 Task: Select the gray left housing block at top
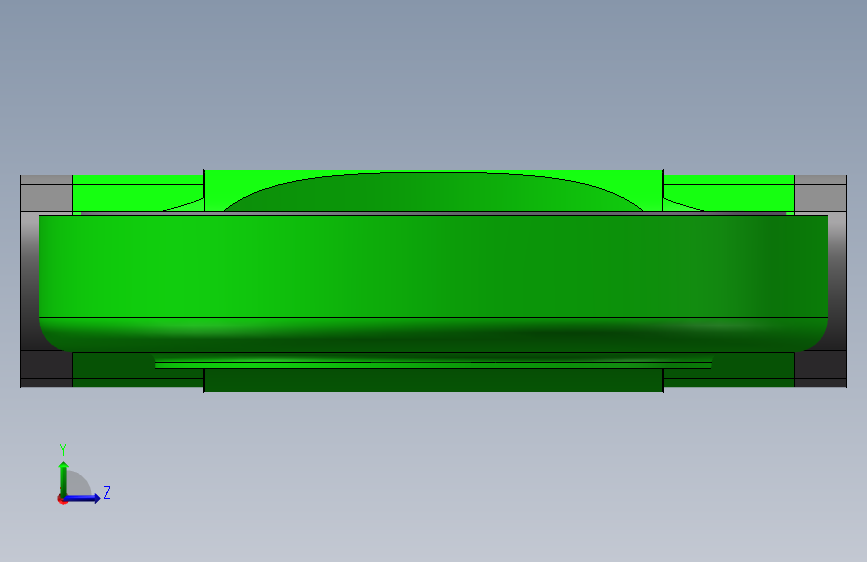46,193
